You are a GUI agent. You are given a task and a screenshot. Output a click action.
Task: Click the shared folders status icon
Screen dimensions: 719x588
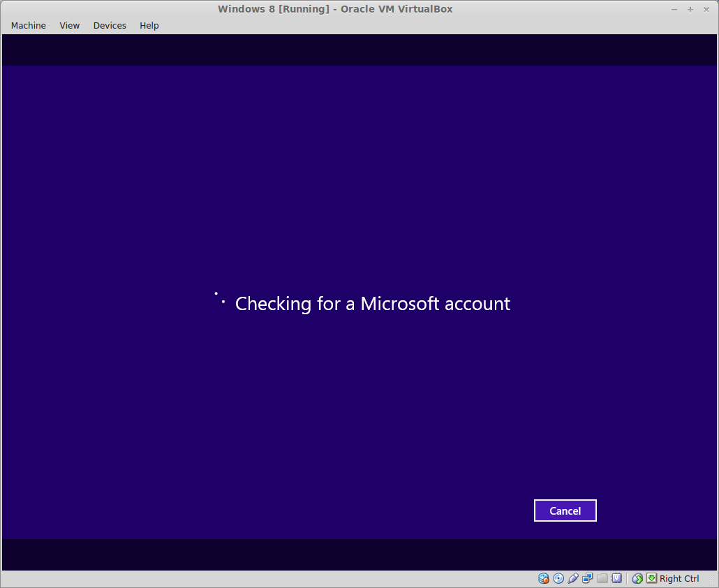602,578
